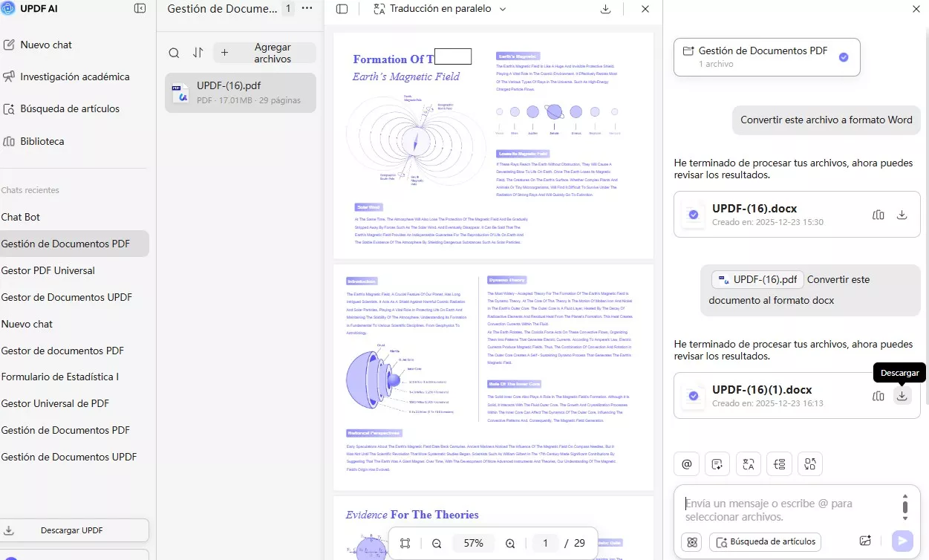Image resolution: width=929 pixels, height=560 pixels.
Task: Open compare view for UPDF-(16).docx
Action: tap(879, 215)
